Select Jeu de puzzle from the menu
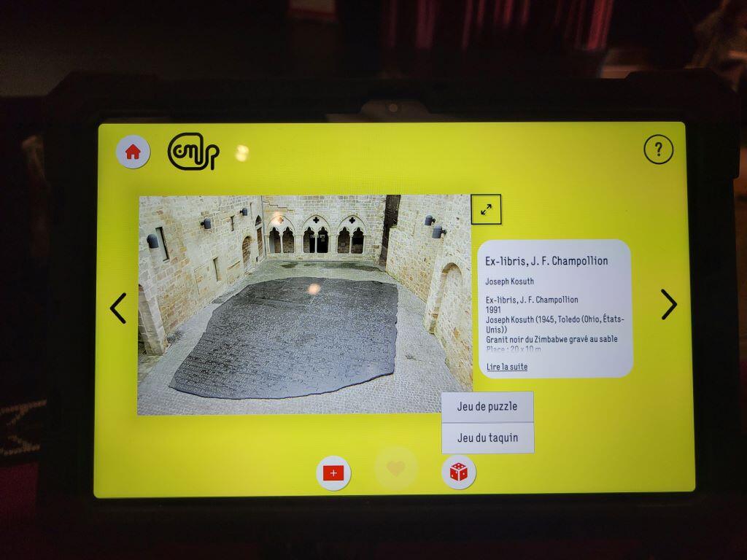This screenshot has height=560, width=747. [x=487, y=407]
